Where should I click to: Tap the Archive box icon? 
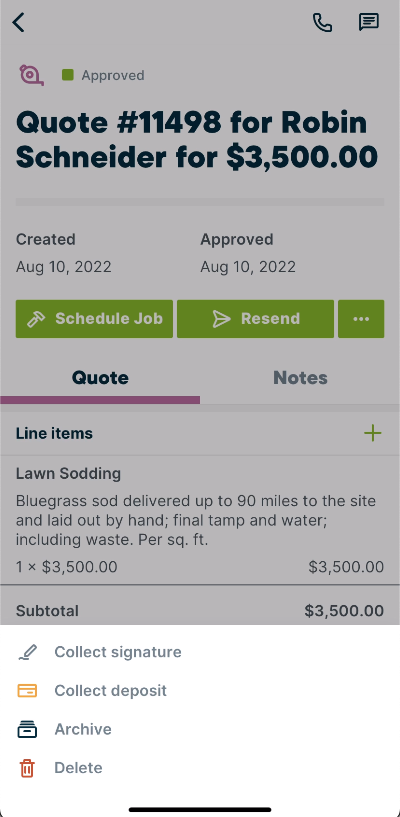(x=27, y=729)
